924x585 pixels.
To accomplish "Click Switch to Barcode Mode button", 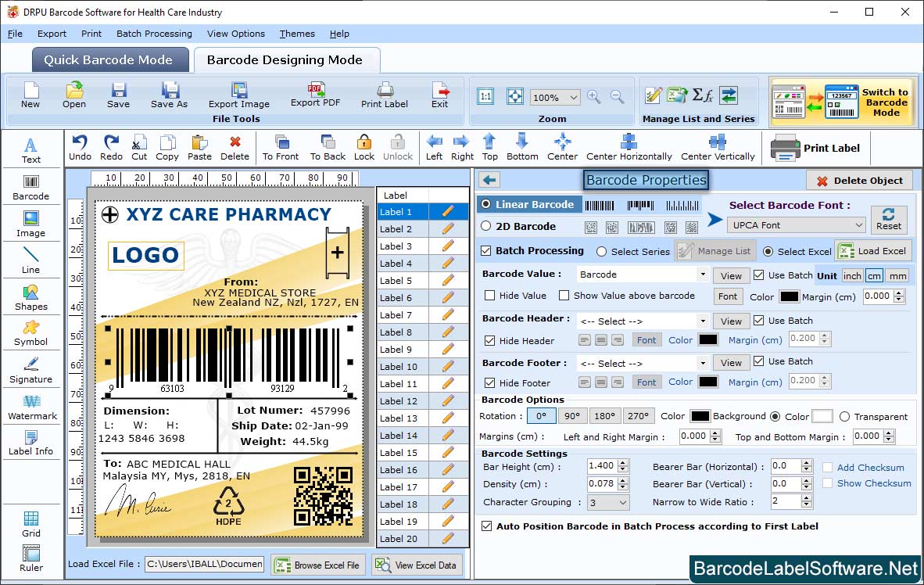I will click(843, 102).
